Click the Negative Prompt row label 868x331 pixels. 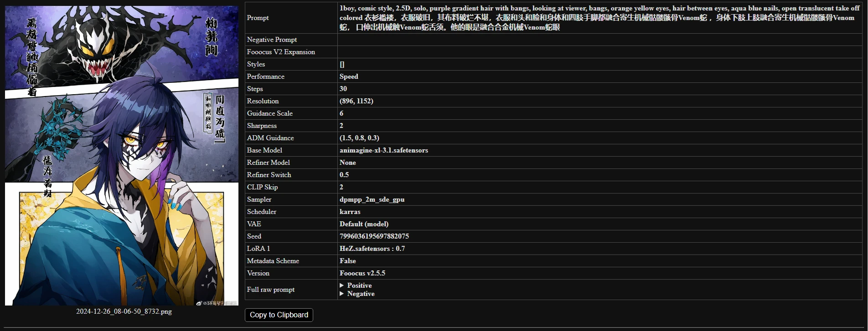[x=272, y=40]
